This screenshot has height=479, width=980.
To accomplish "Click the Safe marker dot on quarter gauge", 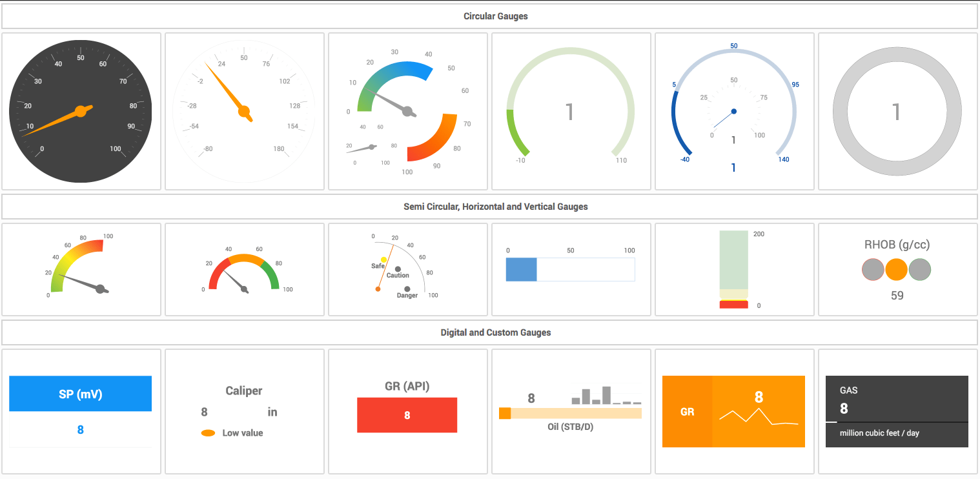I will coord(384,260).
